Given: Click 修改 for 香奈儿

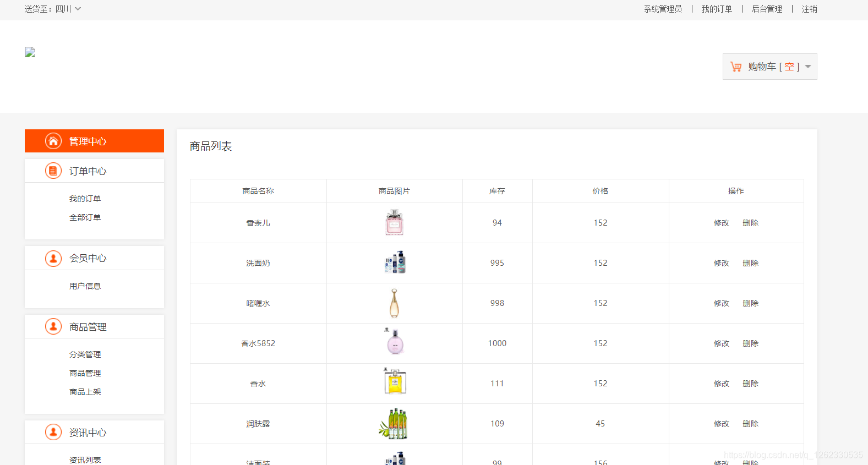Looking at the screenshot, I should point(721,223).
